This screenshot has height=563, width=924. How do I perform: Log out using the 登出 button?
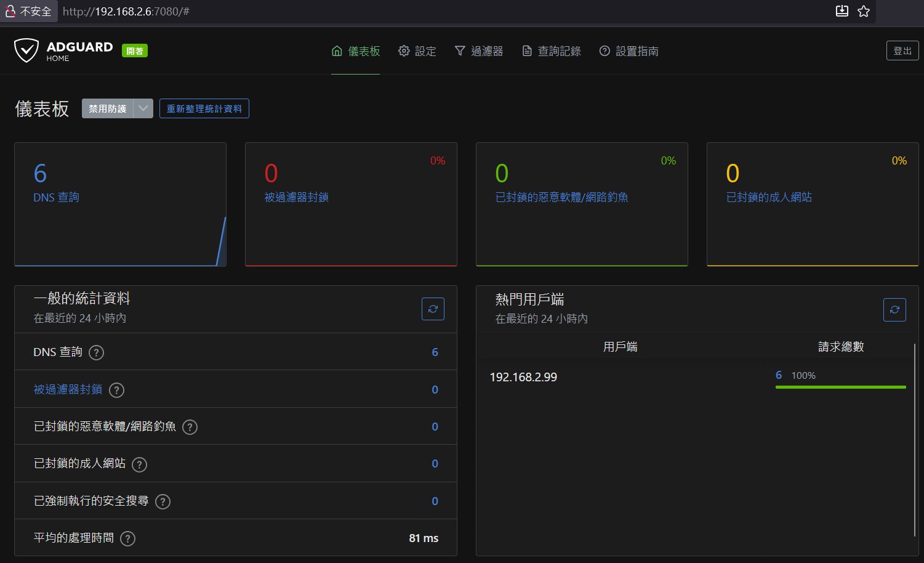902,51
